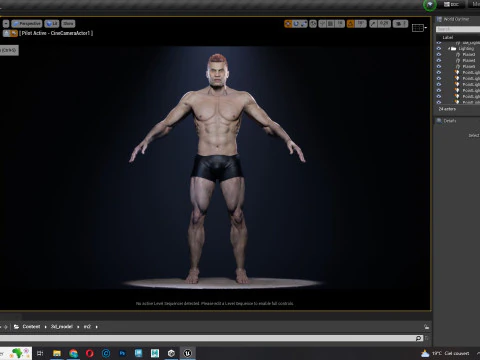The width and height of the screenshot is (480, 360).
Task: Expand the arrow after 3d_model breadcrumb
Action: (78, 327)
